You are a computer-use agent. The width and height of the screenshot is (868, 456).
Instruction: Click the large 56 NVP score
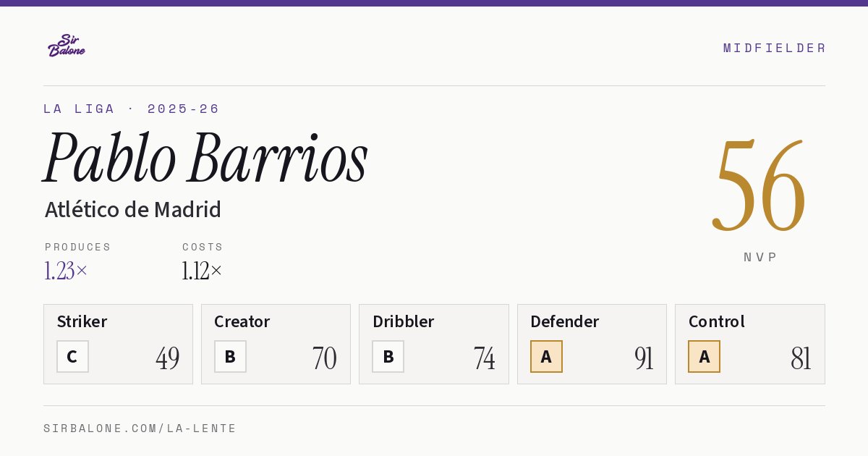coord(759,186)
